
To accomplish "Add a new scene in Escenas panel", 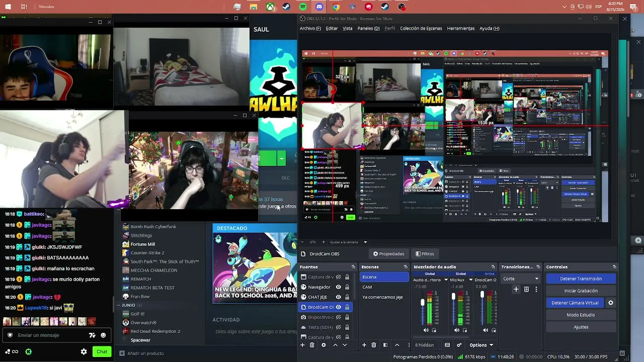I will click(364, 345).
